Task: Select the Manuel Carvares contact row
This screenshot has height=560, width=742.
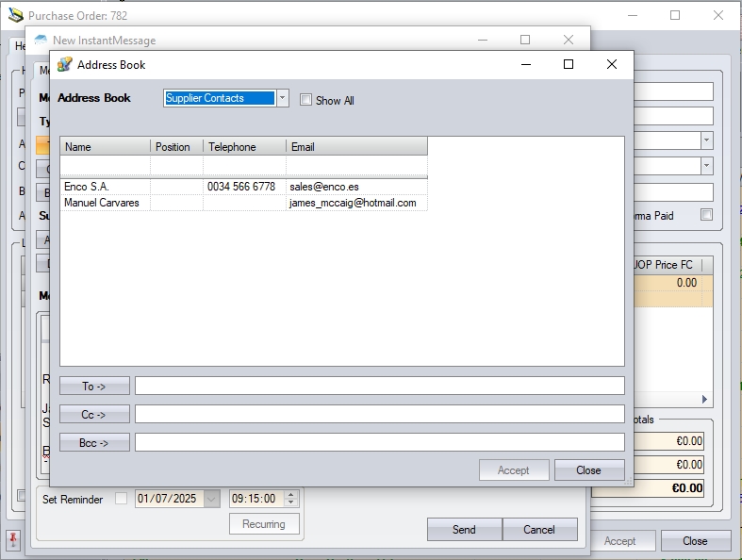Action: point(243,203)
